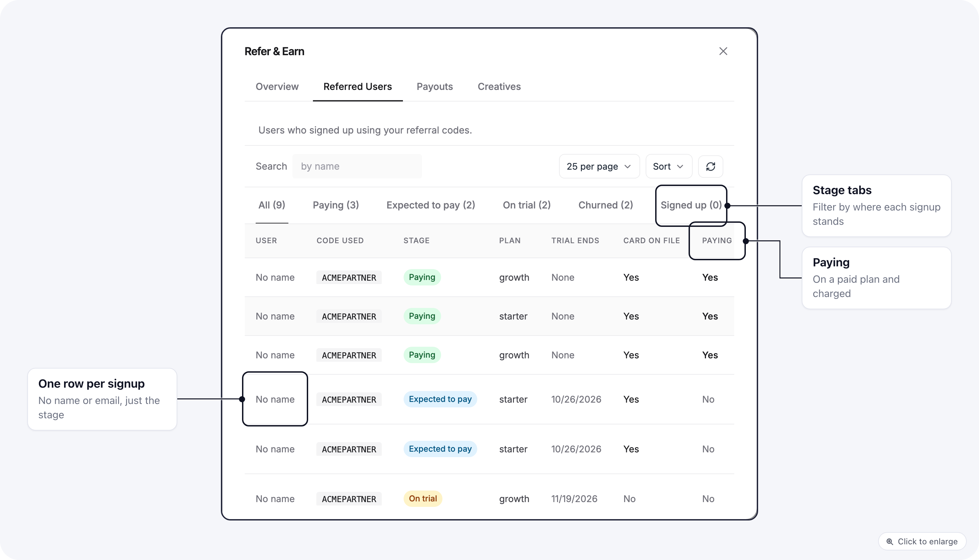Open the Sort dropdown
The height and width of the screenshot is (560, 979).
coord(668,166)
